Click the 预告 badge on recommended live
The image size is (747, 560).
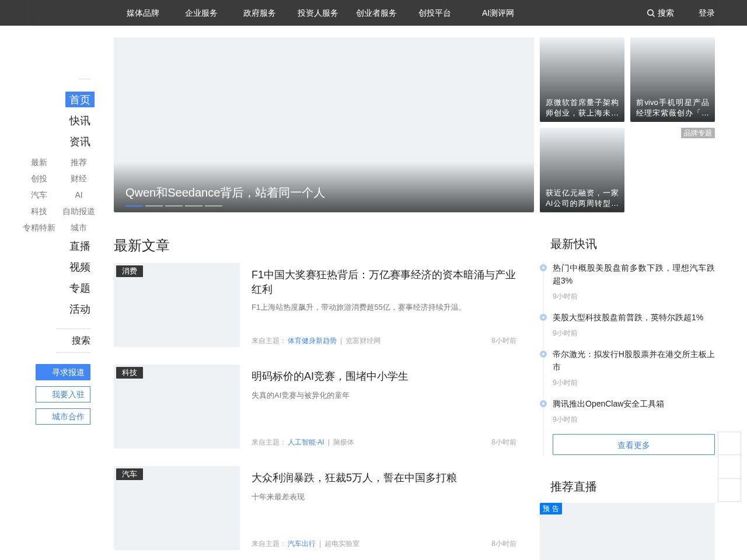550,509
